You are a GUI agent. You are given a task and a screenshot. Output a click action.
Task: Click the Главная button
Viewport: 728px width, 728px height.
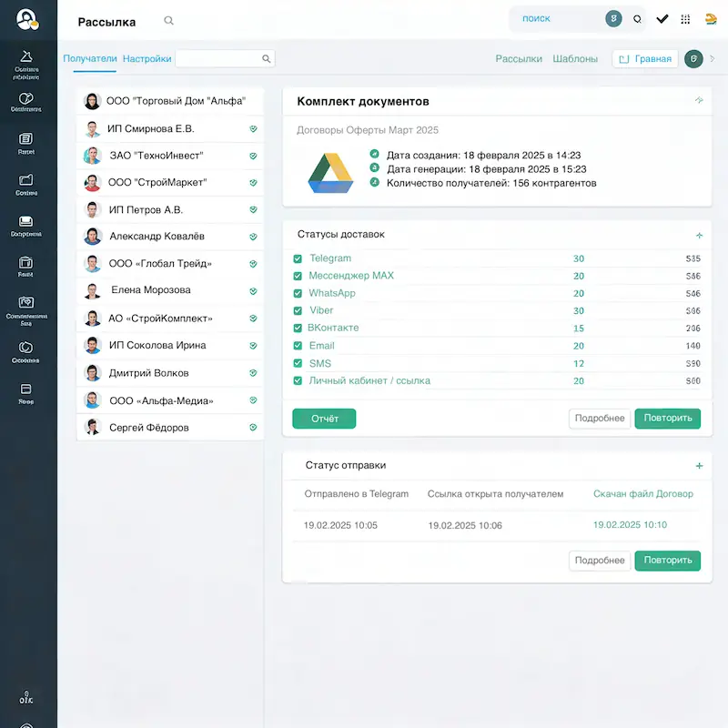tap(645, 59)
